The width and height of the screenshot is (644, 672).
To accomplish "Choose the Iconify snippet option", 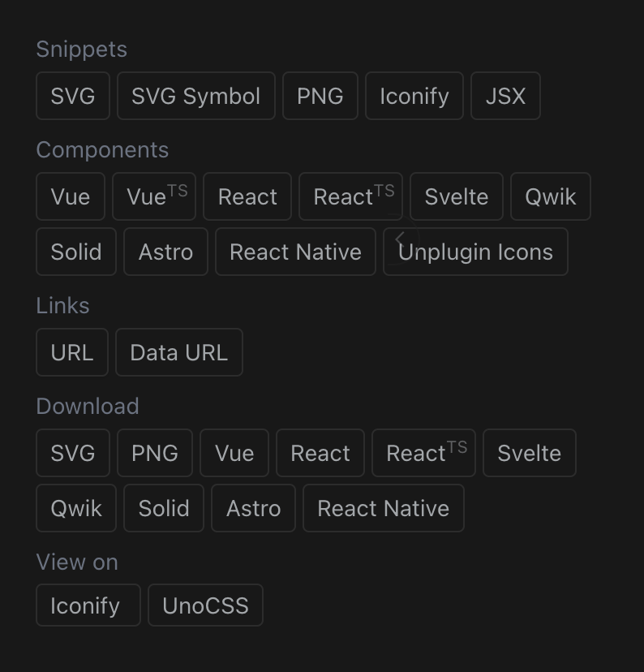I will (414, 96).
